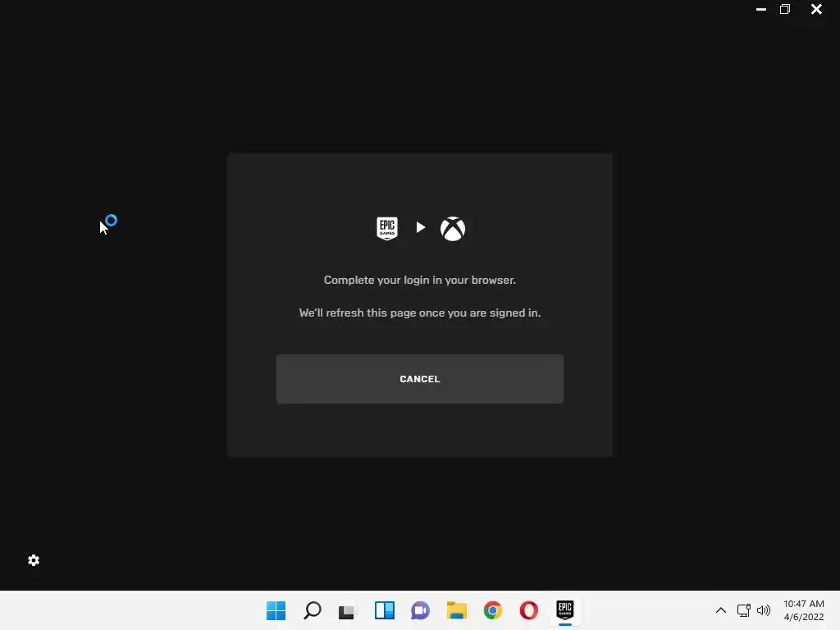Select the Epic Games Launcher taskbar icon
The image size is (840, 630).
564,610
